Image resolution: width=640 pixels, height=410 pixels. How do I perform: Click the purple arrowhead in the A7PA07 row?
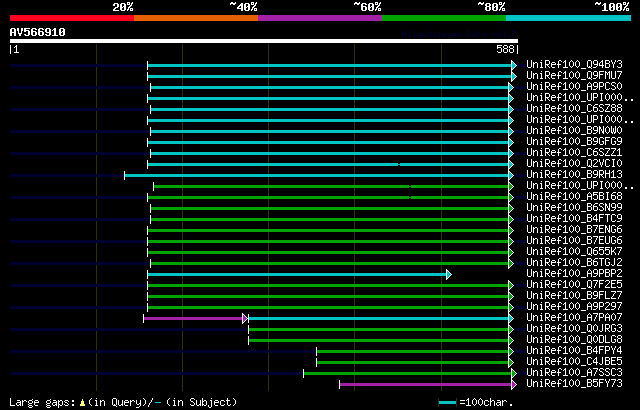pos(245,318)
